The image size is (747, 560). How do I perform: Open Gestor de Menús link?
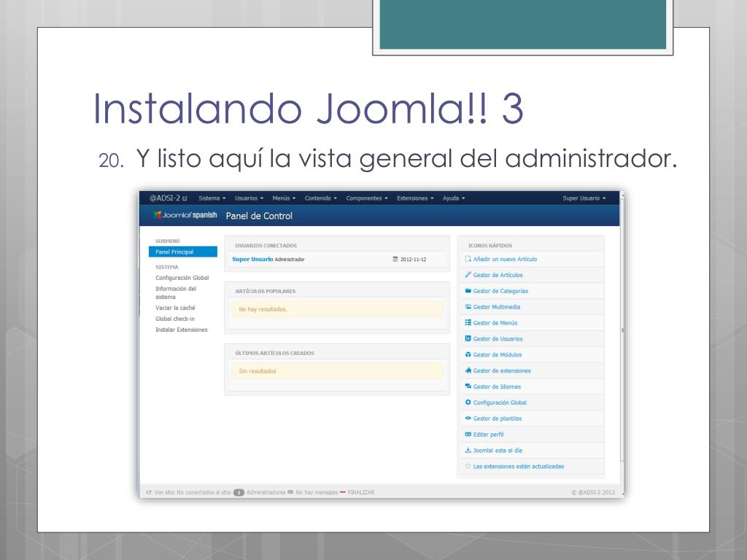click(495, 323)
